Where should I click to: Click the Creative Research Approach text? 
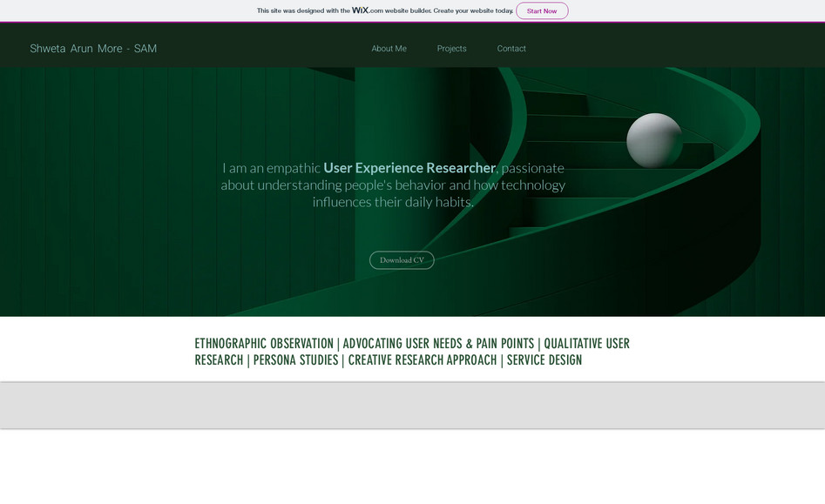[423, 360]
